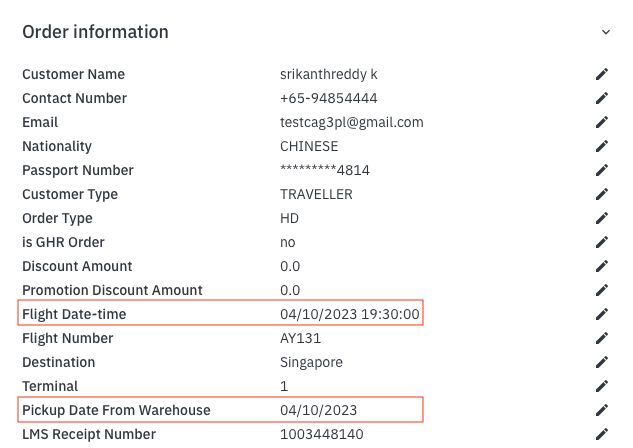Image resolution: width=633 pixels, height=448 pixels.
Task: Click the Order information heading
Action: tap(95, 32)
